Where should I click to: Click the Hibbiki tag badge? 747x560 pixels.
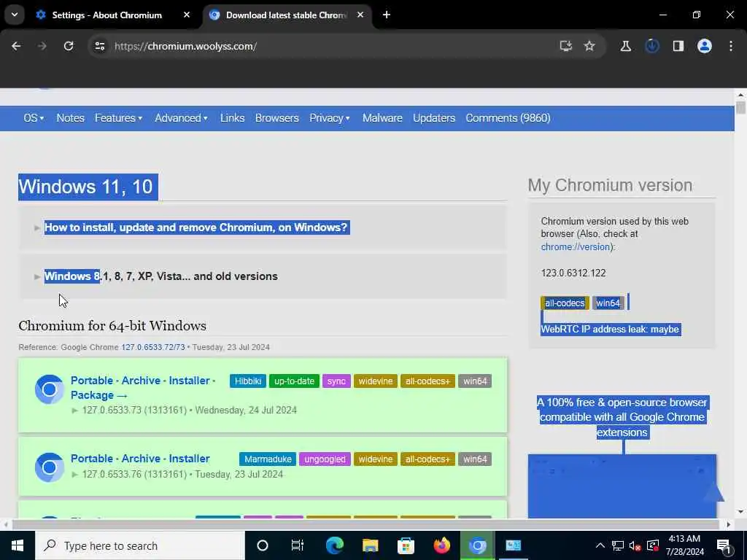pyautogui.click(x=248, y=381)
